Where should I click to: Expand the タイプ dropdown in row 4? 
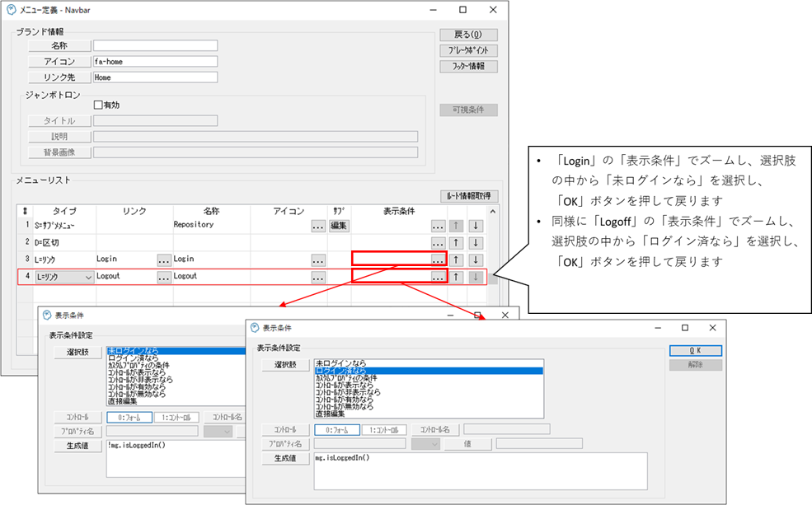pos(88,278)
